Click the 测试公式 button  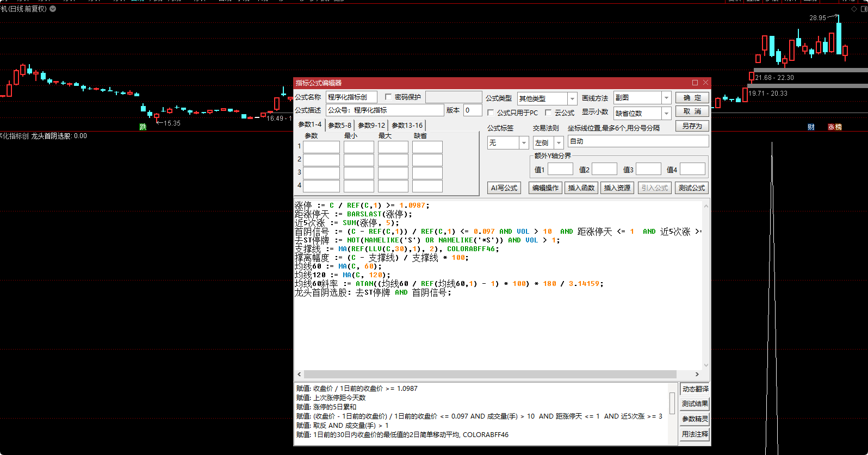[x=691, y=188]
